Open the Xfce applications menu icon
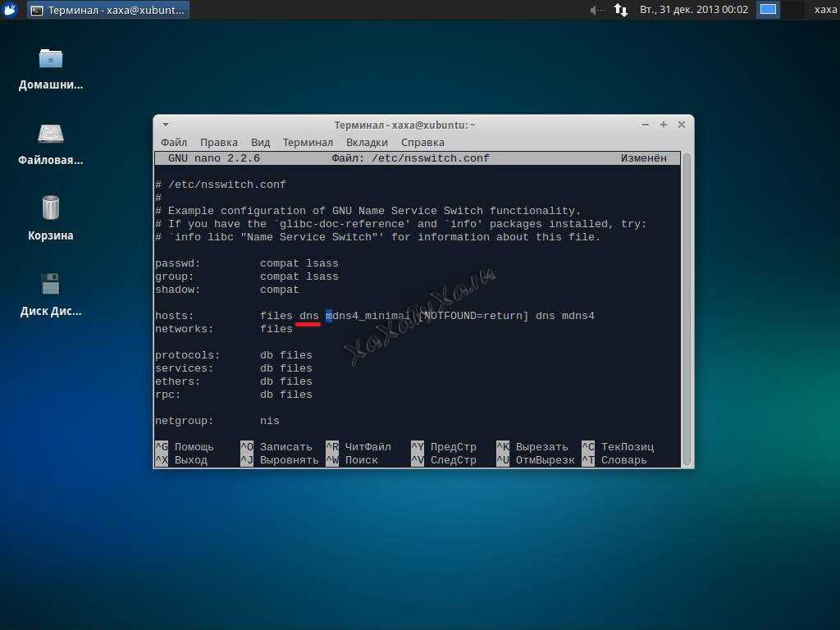This screenshot has width=840, height=630. (x=11, y=10)
